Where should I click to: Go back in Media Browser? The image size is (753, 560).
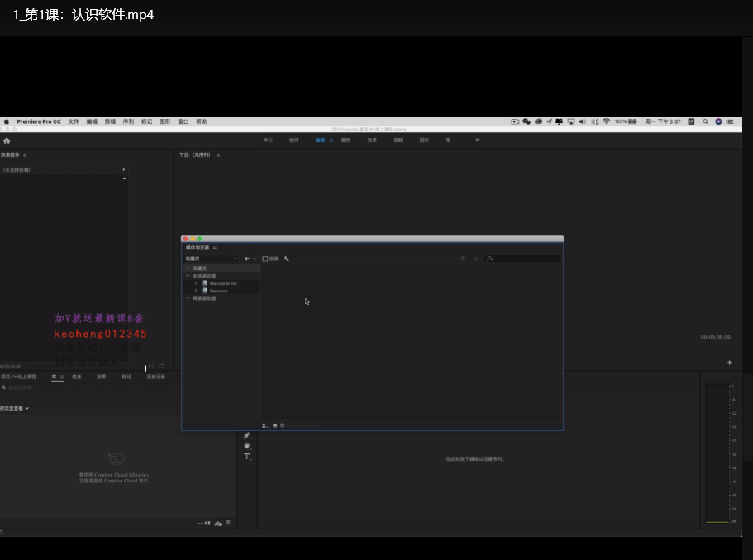[247, 259]
